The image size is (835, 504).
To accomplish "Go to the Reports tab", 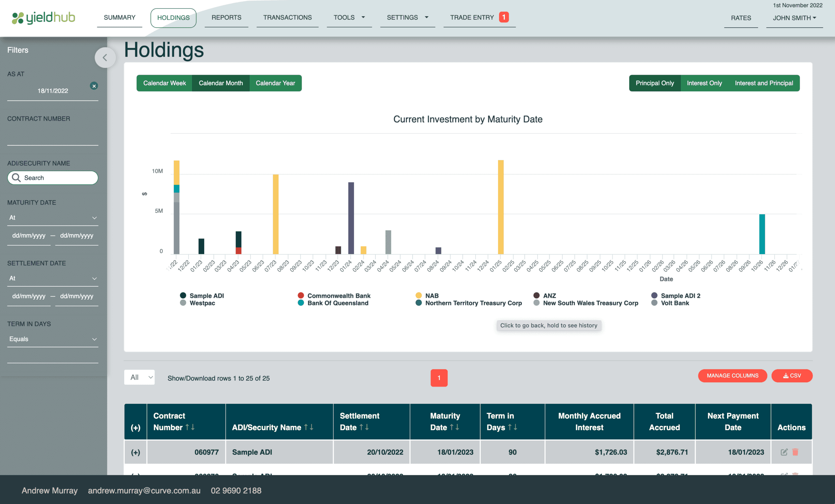I will (x=226, y=18).
